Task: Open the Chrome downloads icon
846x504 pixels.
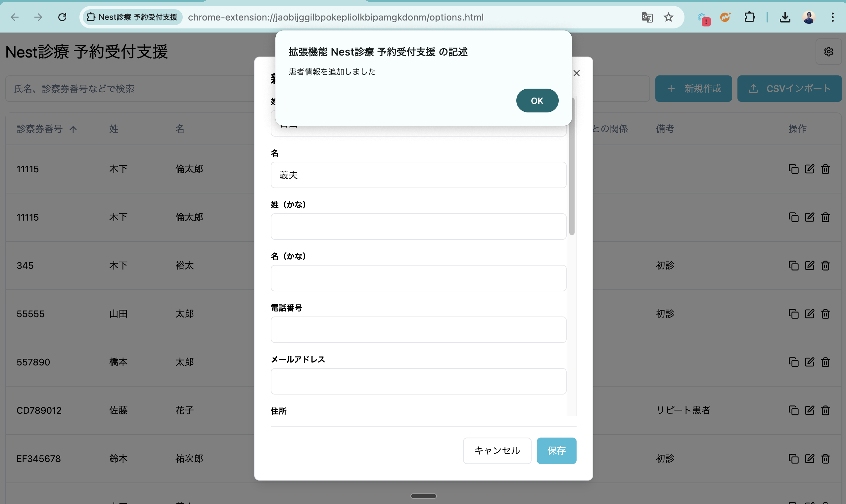Action: (785, 17)
